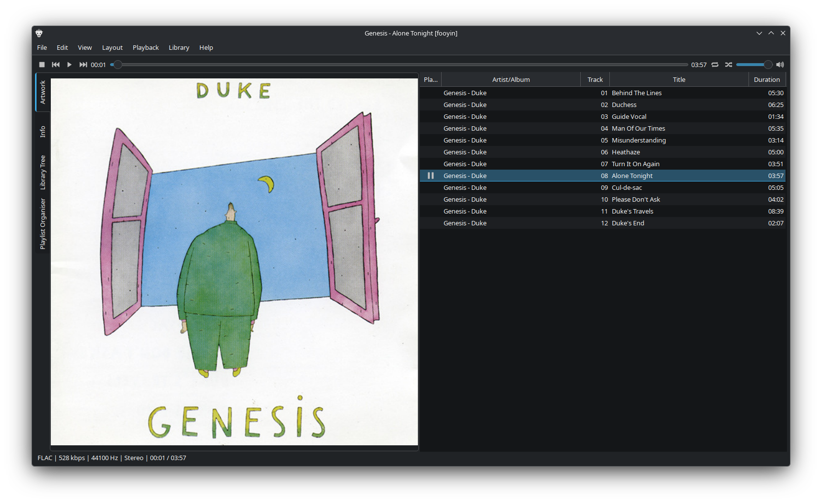The image size is (822, 504).
Task: Open the Help menu
Action: [206, 47]
